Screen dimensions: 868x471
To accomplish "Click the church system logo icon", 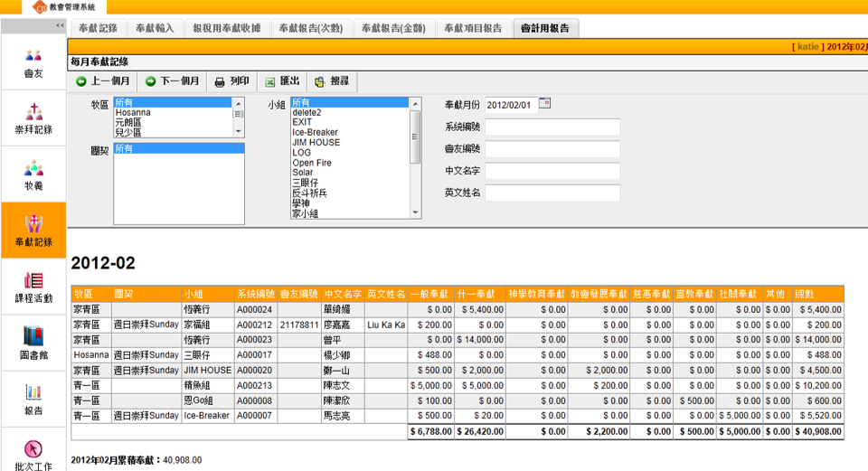I will 40,7.
